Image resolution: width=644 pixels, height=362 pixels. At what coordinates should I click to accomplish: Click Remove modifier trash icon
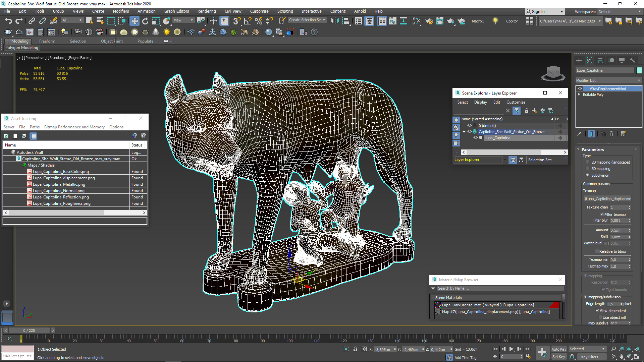[x=611, y=134]
